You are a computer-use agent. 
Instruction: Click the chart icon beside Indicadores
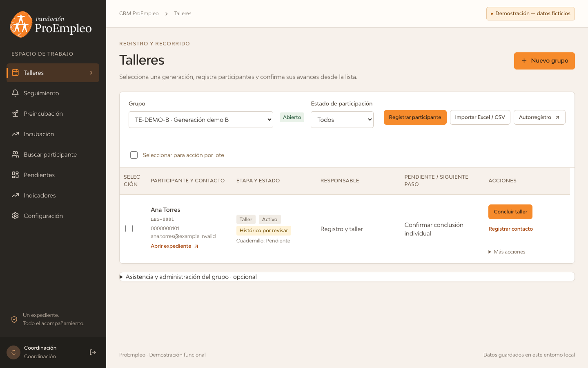click(x=15, y=195)
